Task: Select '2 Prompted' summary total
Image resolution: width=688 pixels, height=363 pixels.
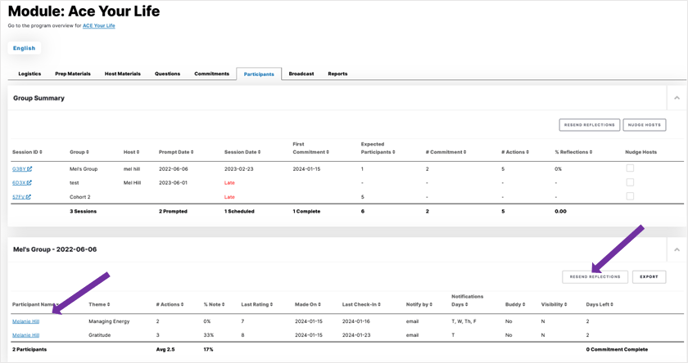Action: tap(173, 212)
